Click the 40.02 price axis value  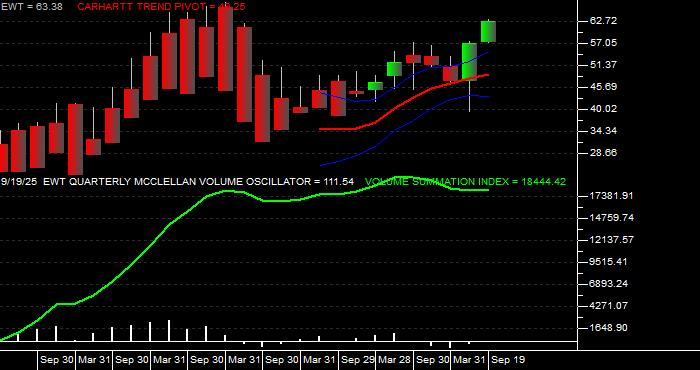point(603,108)
